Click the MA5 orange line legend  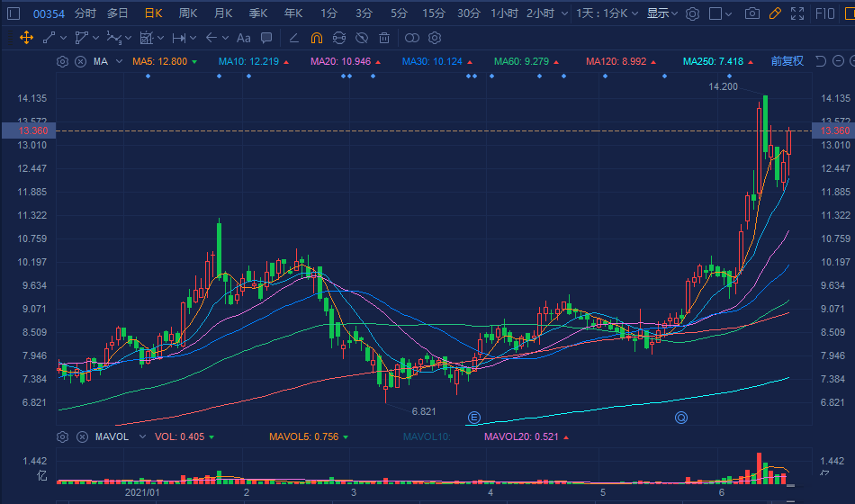click(159, 61)
